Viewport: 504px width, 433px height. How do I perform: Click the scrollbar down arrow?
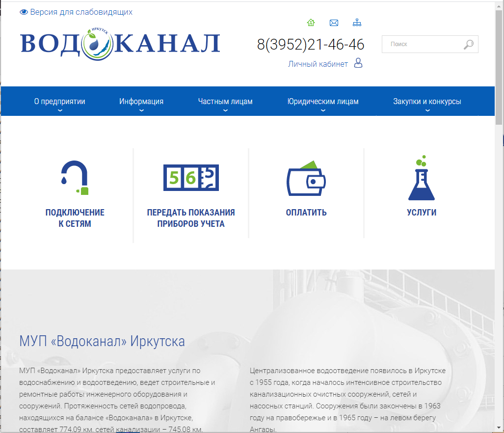tap(499, 428)
